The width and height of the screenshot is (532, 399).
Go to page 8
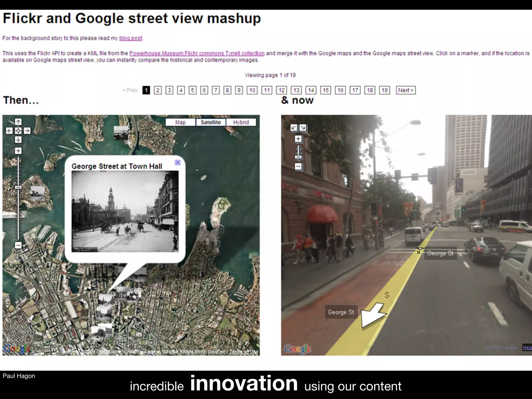(x=227, y=90)
